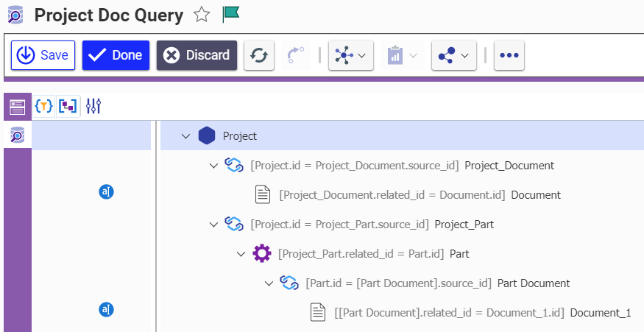Click the link icon of Project_Part

pyautogui.click(x=234, y=224)
